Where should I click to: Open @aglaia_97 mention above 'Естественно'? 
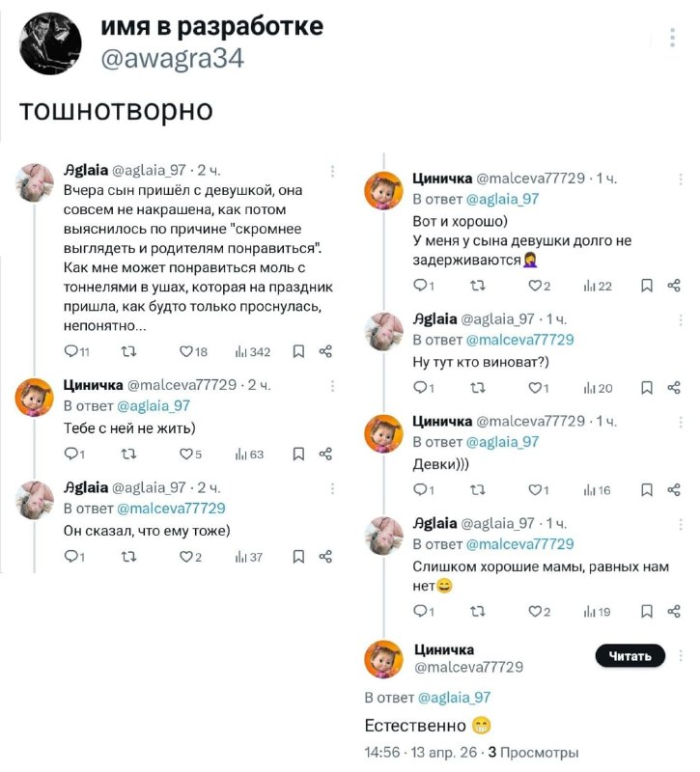[x=454, y=697]
